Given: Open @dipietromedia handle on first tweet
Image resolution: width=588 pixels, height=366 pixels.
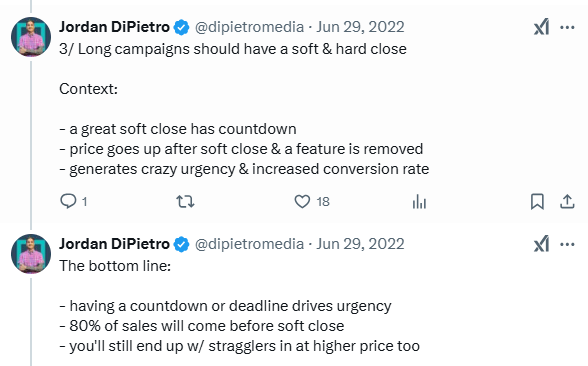Looking at the screenshot, I should click(249, 27).
